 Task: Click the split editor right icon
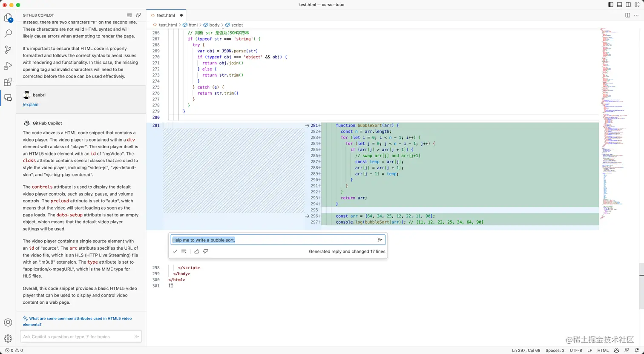pos(627,15)
